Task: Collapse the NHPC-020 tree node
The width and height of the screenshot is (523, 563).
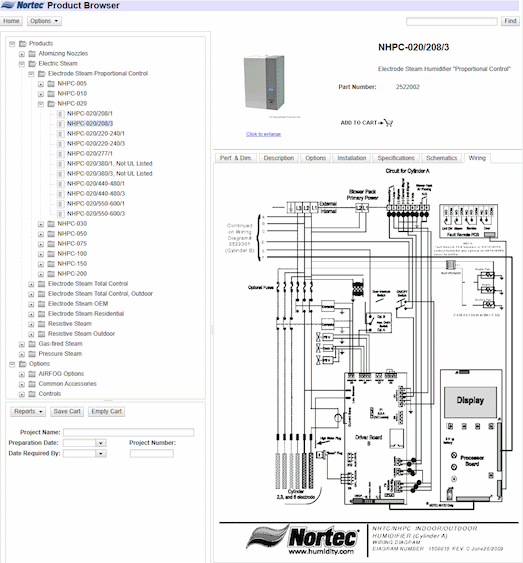Action: tap(41, 104)
